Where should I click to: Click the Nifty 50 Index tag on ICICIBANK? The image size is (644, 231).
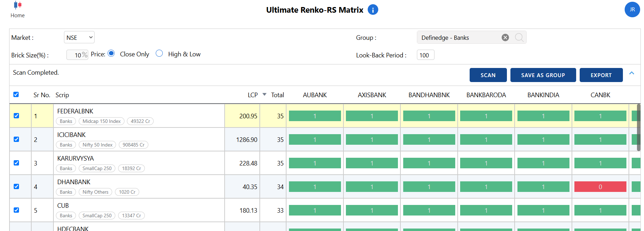pos(97,145)
